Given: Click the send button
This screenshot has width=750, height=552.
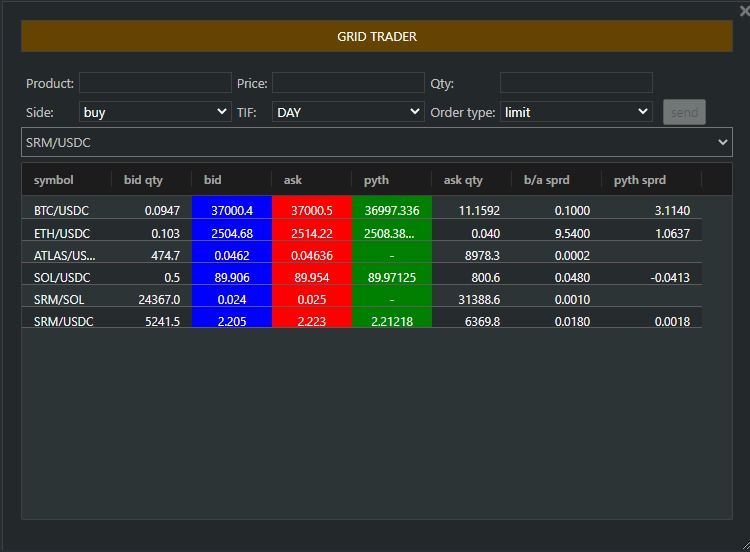Looking at the screenshot, I should click(x=684, y=112).
